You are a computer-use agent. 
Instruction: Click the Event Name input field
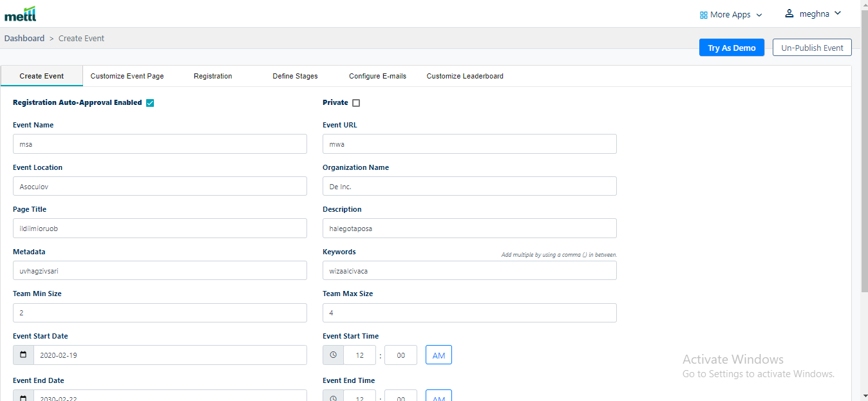[160, 144]
